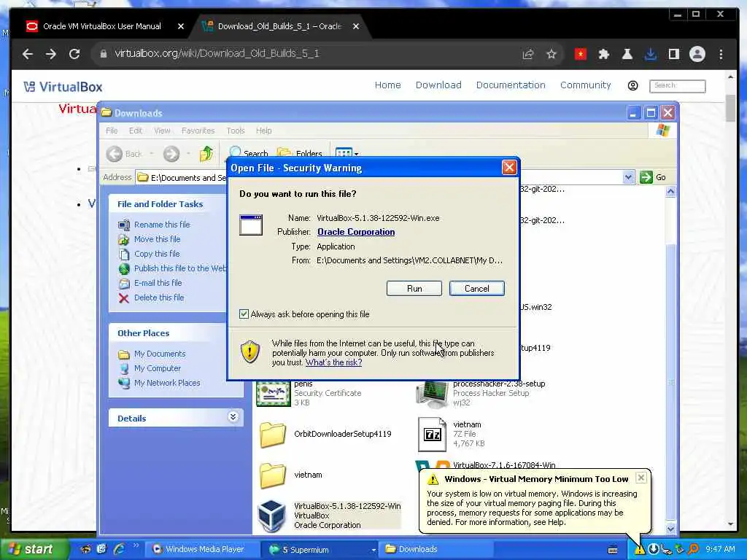Viewport: 747px width, 560px height.
Task: Reload the browser page
Action: coord(74,54)
